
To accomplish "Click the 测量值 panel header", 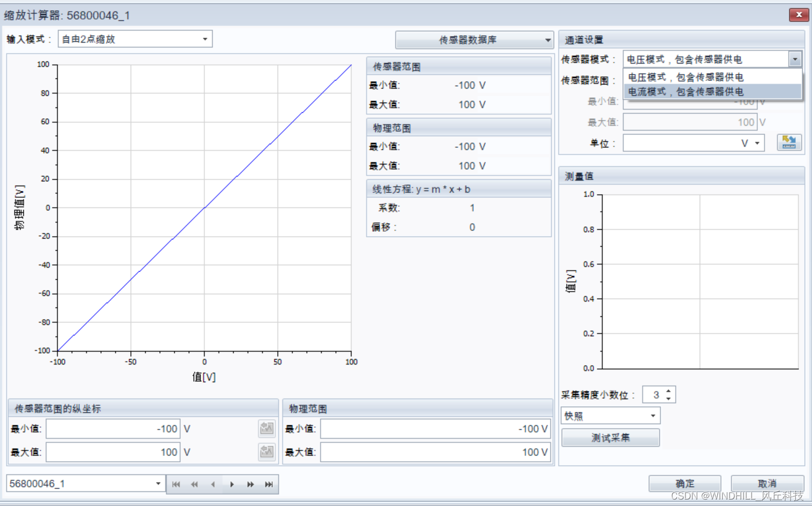I will (x=681, y=176).
